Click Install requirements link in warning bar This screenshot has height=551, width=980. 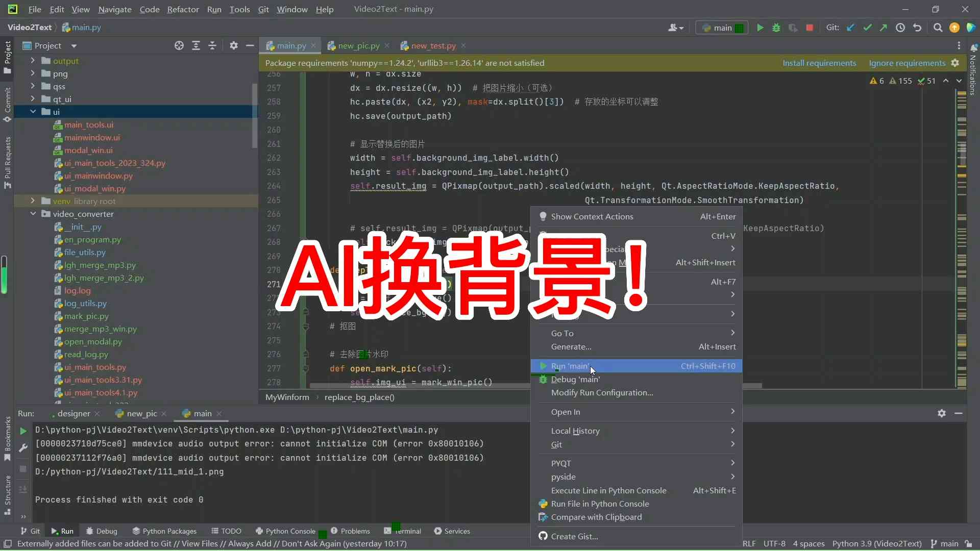[819, 63]
